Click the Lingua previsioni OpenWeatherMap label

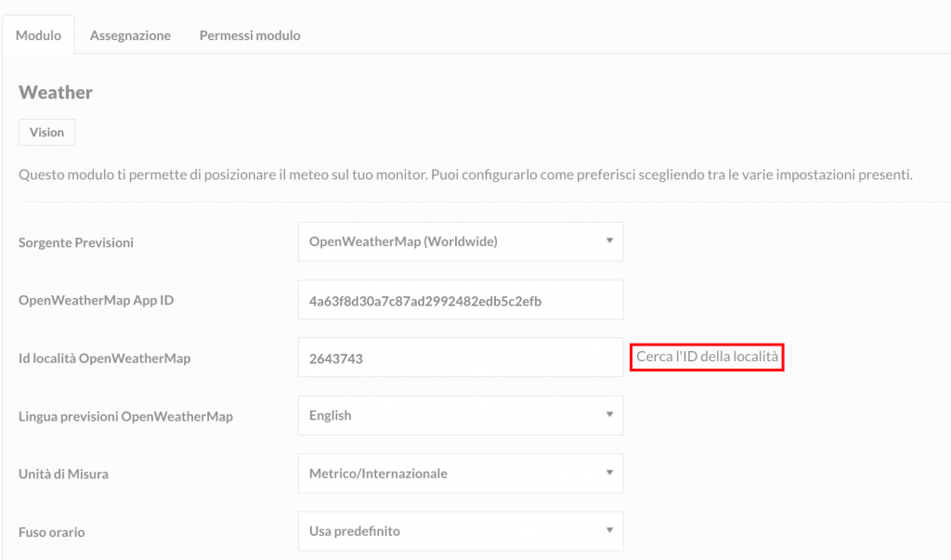[x=125, y=417]
